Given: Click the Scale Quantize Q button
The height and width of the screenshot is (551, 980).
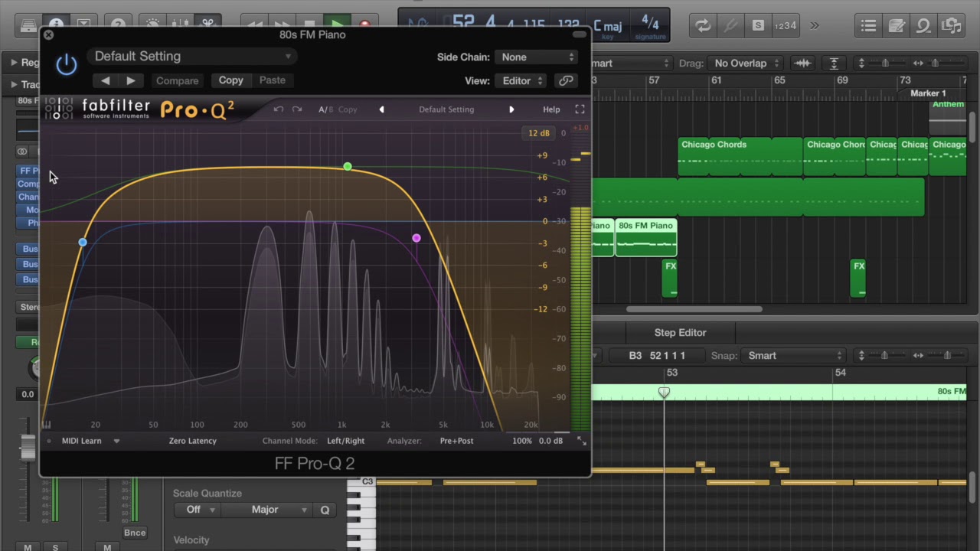Looking at the screenshot, I should pos(325,510).
